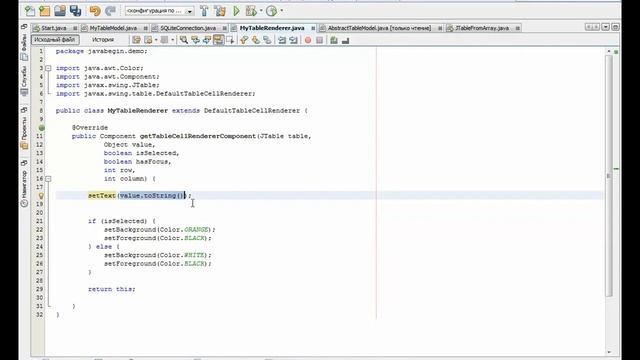Click the New Project toolbar icon
Image resolution: width=640 pixels, height=360 pixels.
tap(44, 11)
